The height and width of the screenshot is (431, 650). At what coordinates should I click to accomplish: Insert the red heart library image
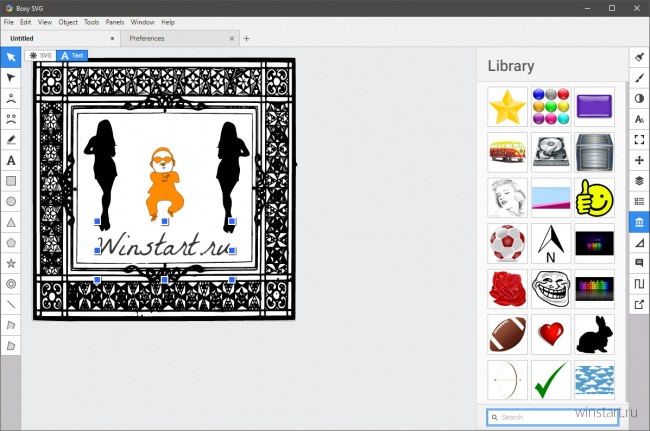tap(551, 334)
